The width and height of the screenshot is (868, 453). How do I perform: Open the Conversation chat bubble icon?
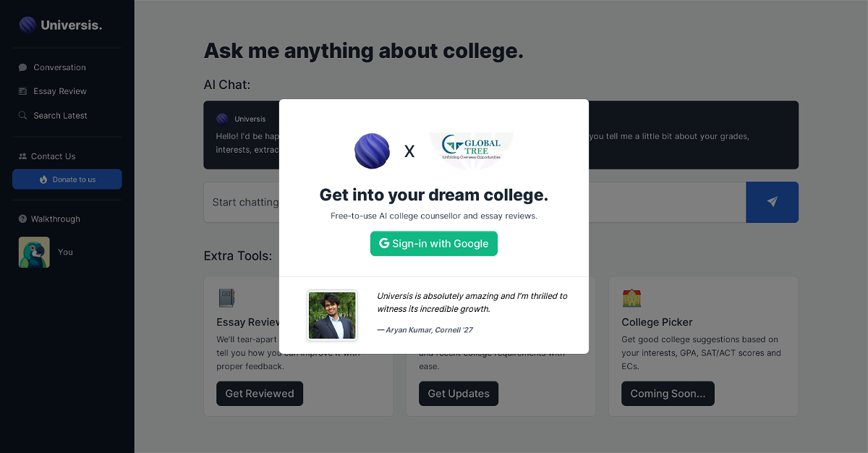tap(23, 67)
